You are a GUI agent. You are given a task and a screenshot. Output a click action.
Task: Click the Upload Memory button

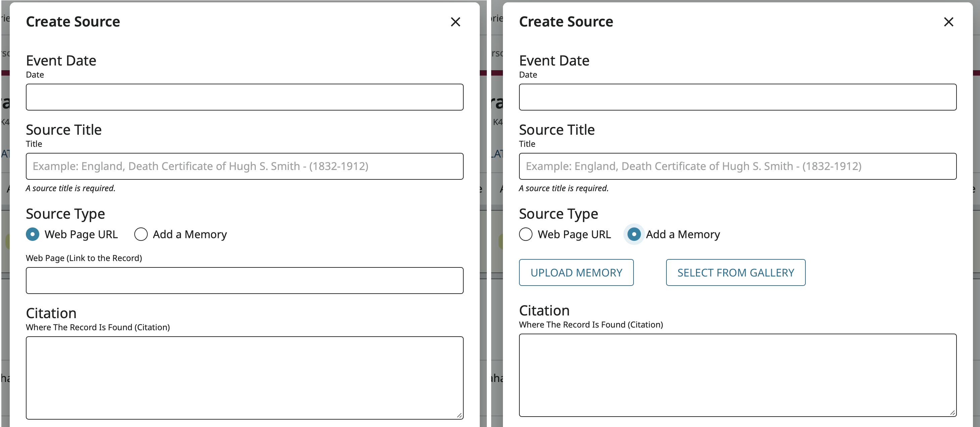coord(576,272)
